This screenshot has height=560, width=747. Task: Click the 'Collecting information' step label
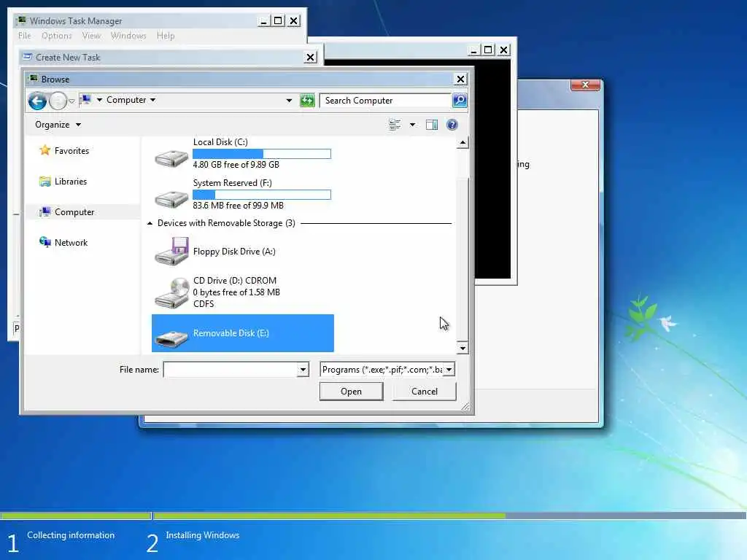point(71,535)
